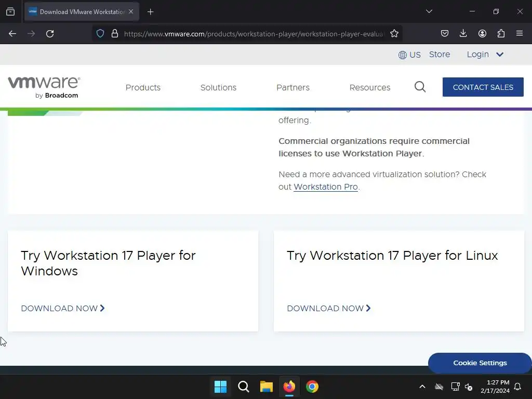This screenshot has width=532, height=399.
Task: Click the VMware by Broadcom logo
Action: (44, 87)
